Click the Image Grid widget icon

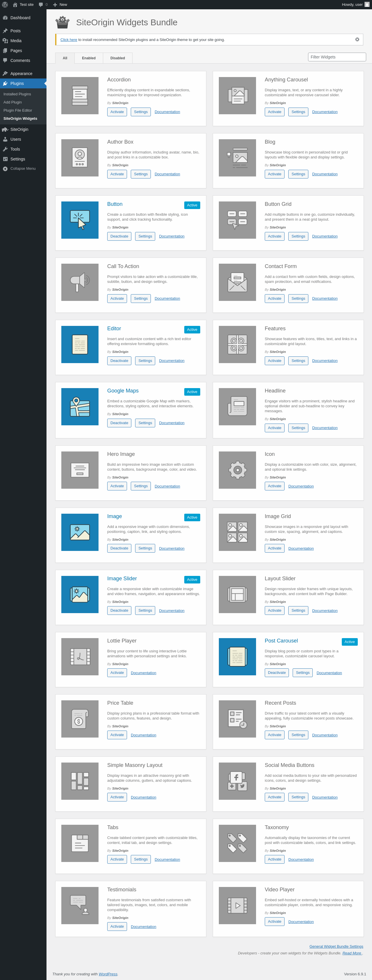pos(237,532)
